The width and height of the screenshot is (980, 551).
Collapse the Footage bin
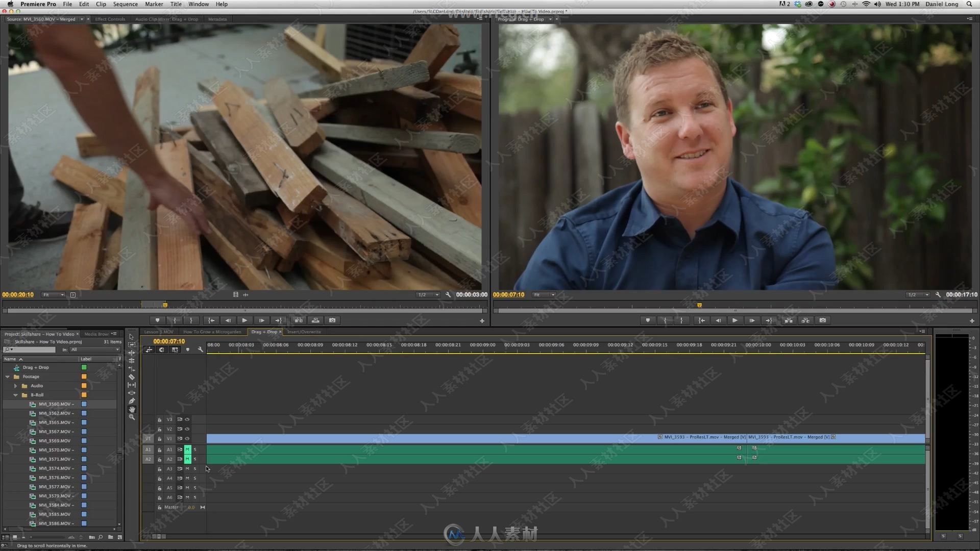coord(8,377)
